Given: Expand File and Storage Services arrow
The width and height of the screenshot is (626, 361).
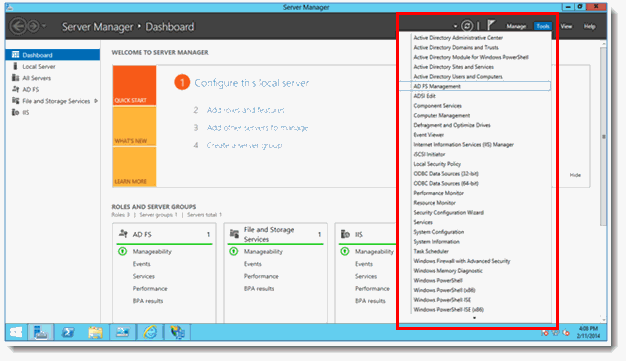Looking at the screenshot, I should point(96,101).
